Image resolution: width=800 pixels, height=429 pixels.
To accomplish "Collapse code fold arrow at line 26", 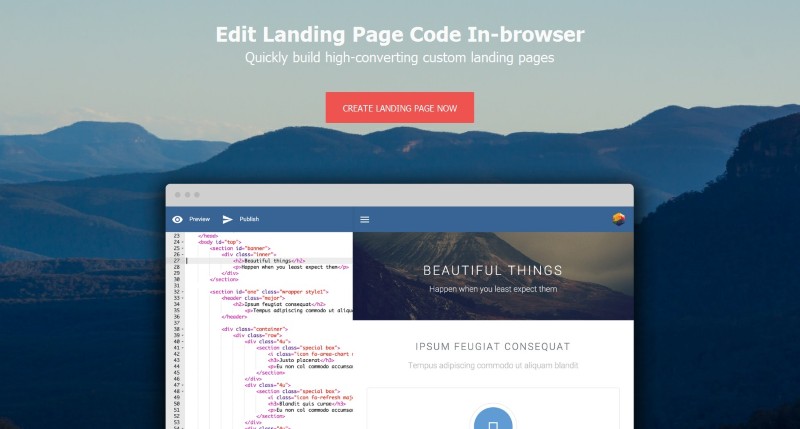I will point(183,255).
